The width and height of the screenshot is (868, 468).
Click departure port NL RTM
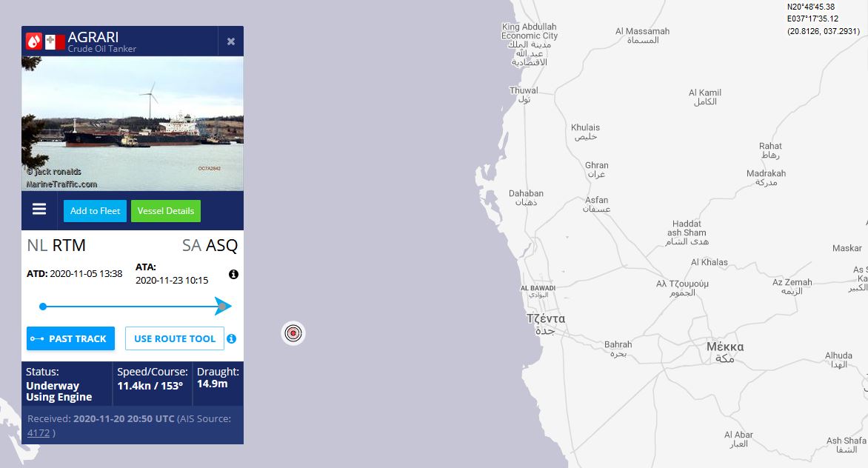click(56, 245)
